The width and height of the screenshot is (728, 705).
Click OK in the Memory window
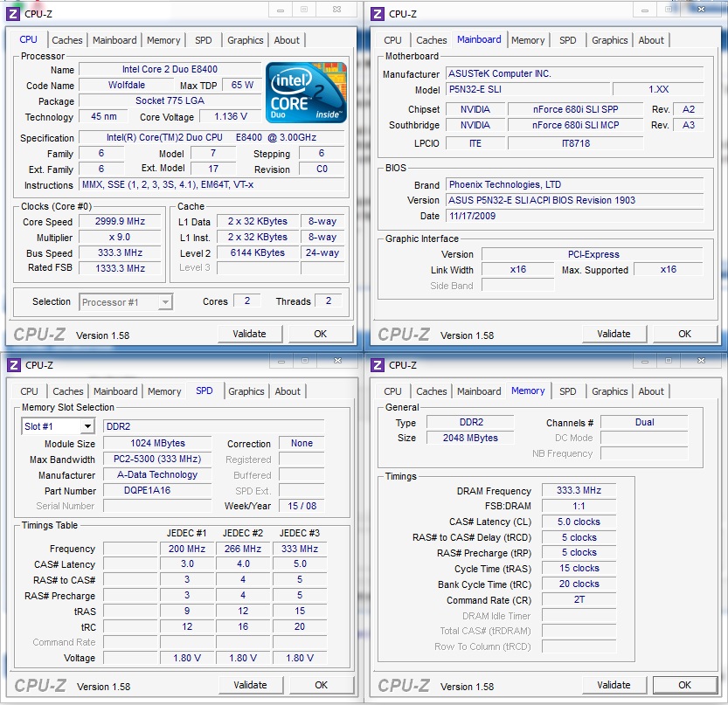coord(684,685)
